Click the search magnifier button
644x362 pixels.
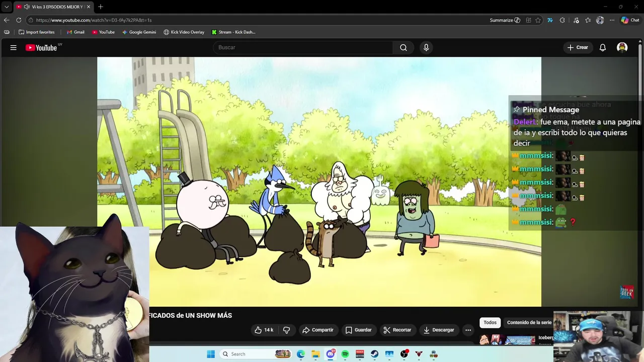[x=404, y=47]
